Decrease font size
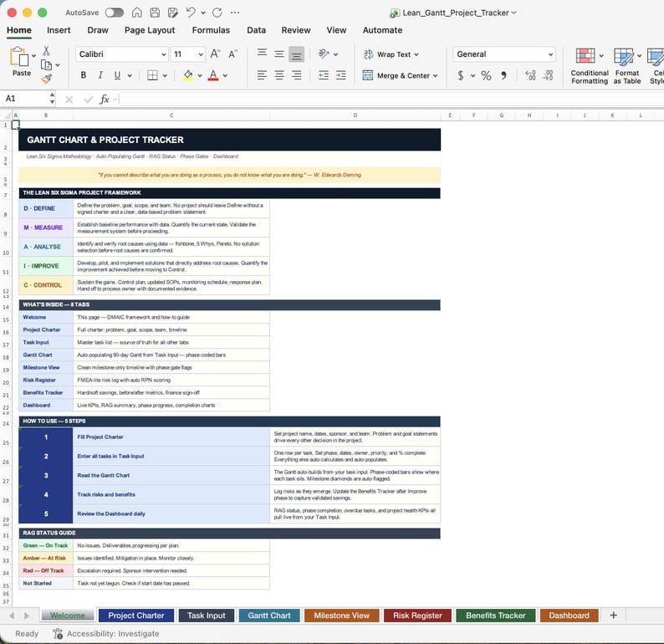The image size is (664, 644). point(232,54)
